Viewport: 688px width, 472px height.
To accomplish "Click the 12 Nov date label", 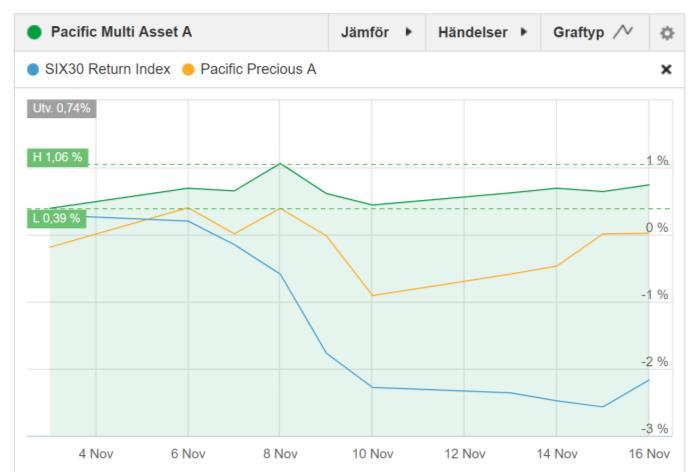I will [x=465, y=454].
